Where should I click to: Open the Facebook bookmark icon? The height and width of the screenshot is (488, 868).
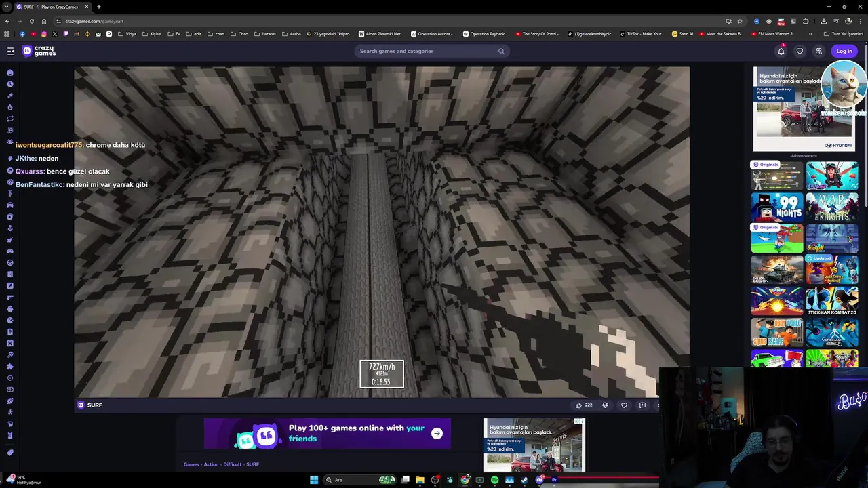click(x=22, y=34)
